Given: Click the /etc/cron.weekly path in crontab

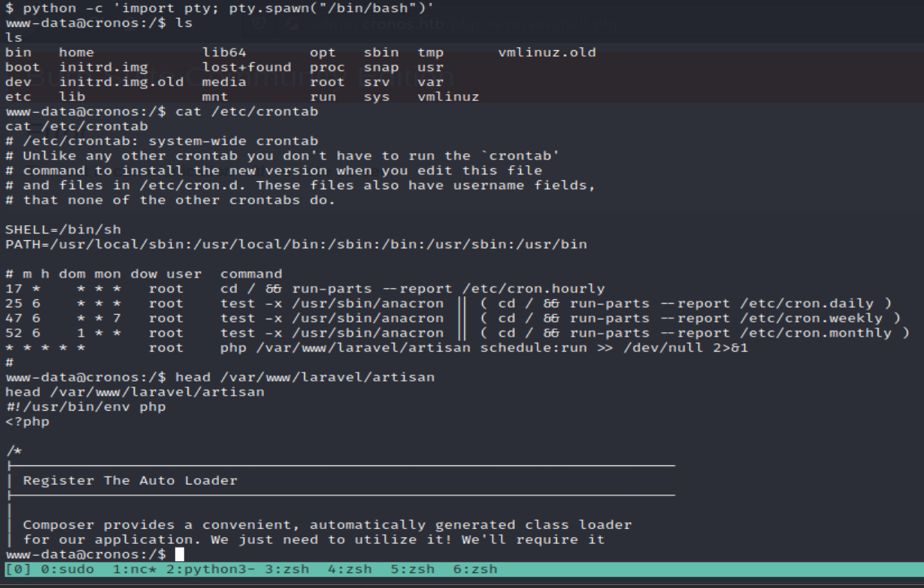Looking at the screenshot, I should (x=815, y=319).
